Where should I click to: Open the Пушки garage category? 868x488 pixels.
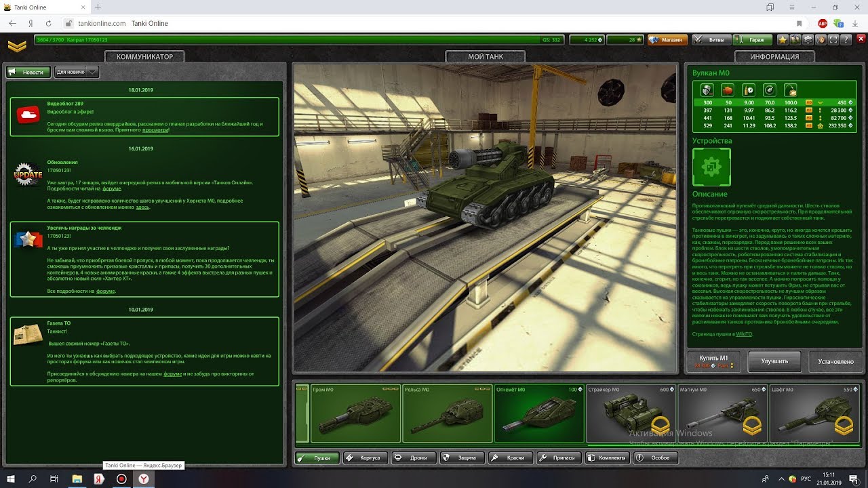point(317,457)
